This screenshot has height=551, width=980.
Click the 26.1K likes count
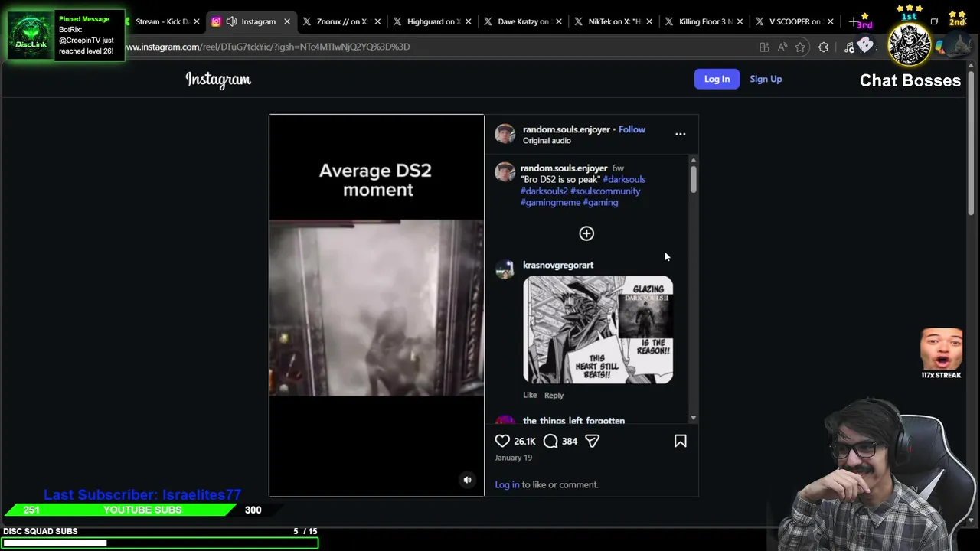(524, 441)
